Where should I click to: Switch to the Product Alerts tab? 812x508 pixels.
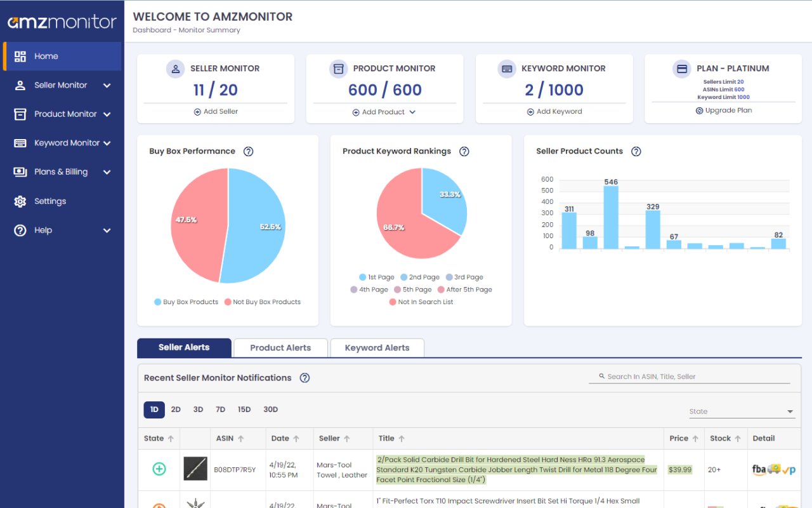[280, 348]
